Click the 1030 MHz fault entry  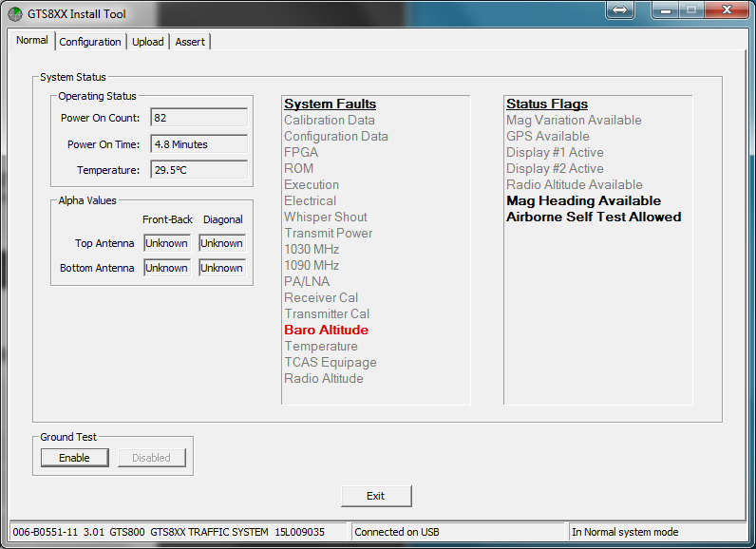[x=312, y=249]
